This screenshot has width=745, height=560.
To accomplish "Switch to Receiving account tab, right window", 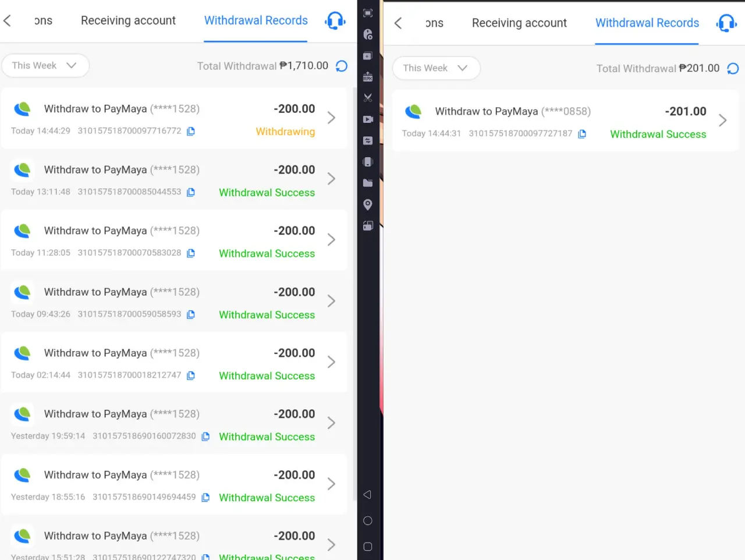I will pos(519,23).
